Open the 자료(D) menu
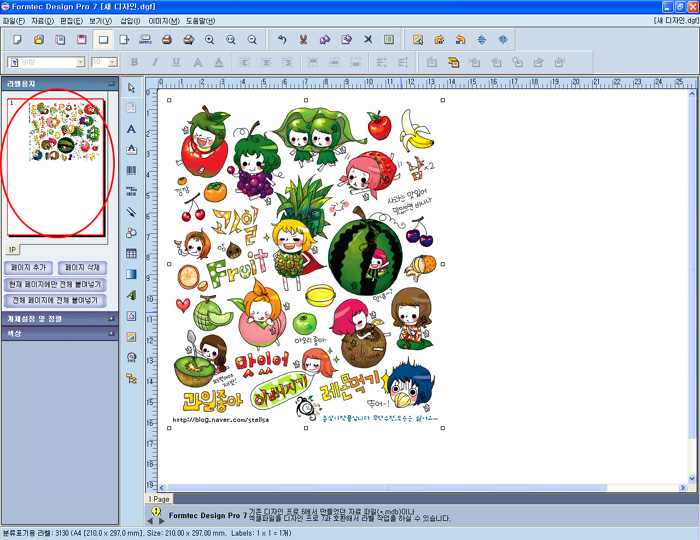 coord(42,21)
